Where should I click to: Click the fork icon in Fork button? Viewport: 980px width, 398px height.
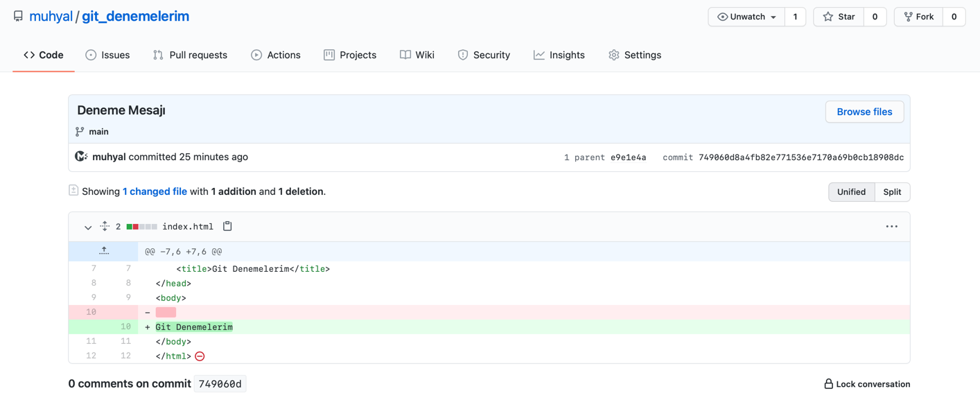(x=908, y=17)
